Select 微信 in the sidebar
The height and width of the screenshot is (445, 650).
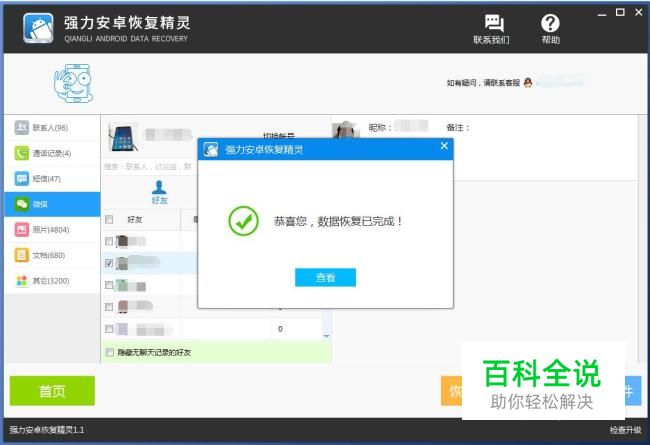pyautogui.click(x=52, y=204)
